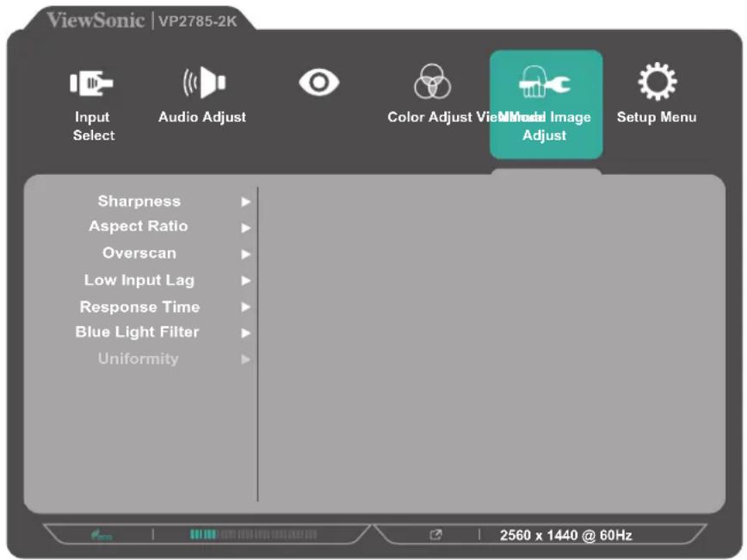Click the ViewSonic logo text

point(96,21)
